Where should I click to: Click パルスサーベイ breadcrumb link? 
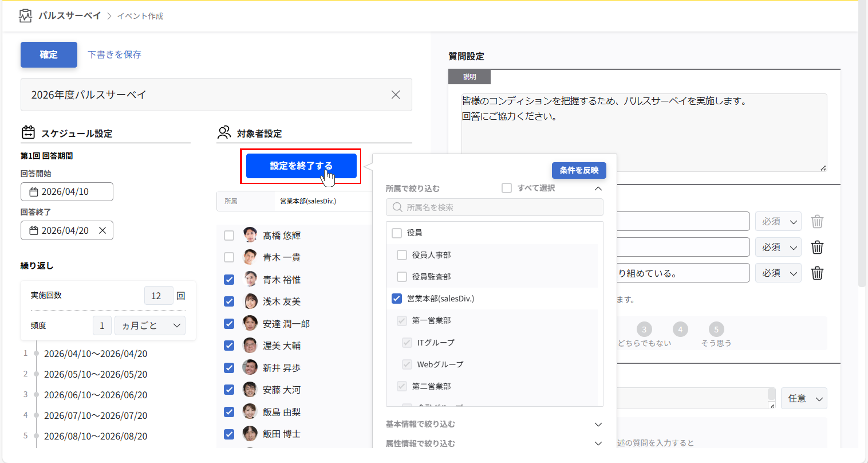(69, 16)
